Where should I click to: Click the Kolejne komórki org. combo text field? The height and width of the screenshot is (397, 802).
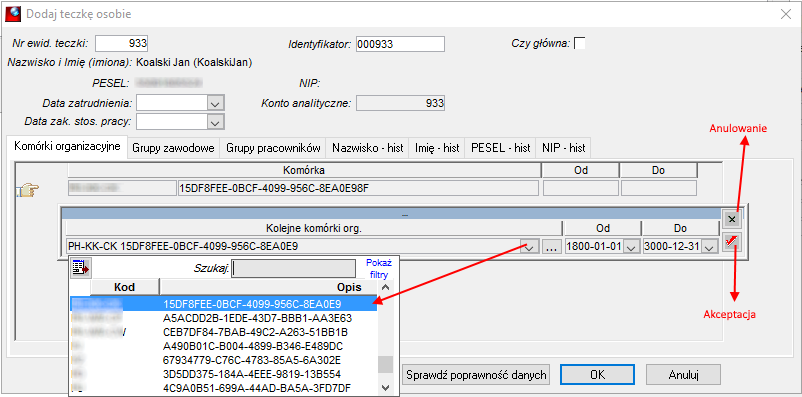(x=294, y=247)
